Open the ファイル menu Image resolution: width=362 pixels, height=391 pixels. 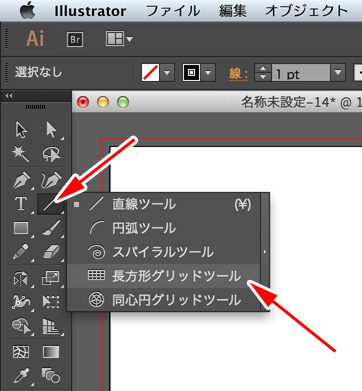173,11
